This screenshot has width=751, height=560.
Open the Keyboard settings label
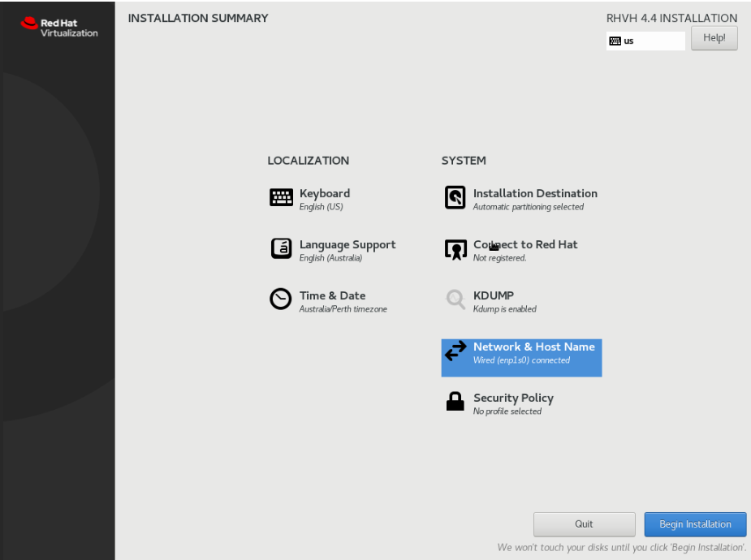click(x=325, y=194)
